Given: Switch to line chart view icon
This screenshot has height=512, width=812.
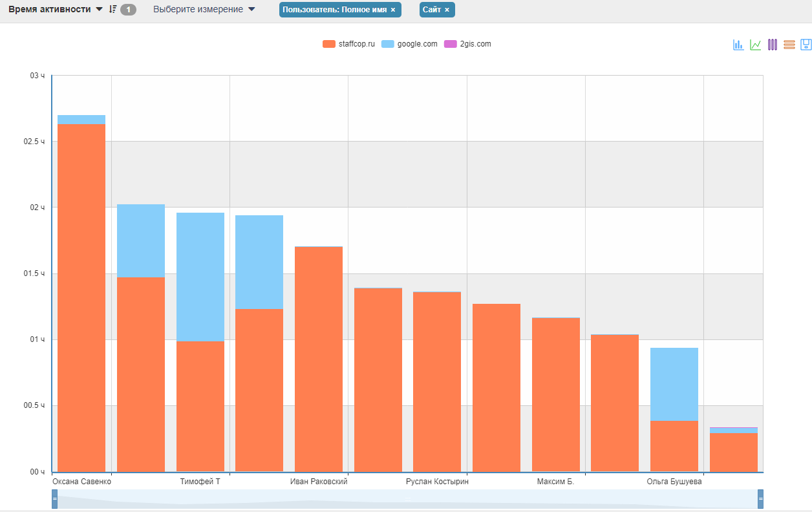Looking at the screenshot, I should click(755, 45).
